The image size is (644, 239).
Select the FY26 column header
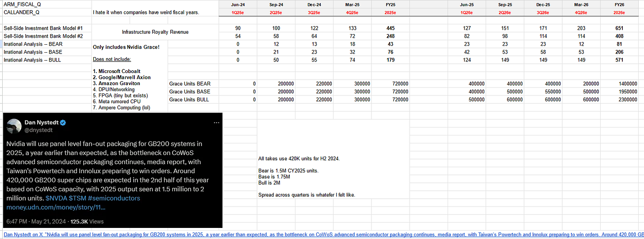pyautogui.click(x=618, y=4)
